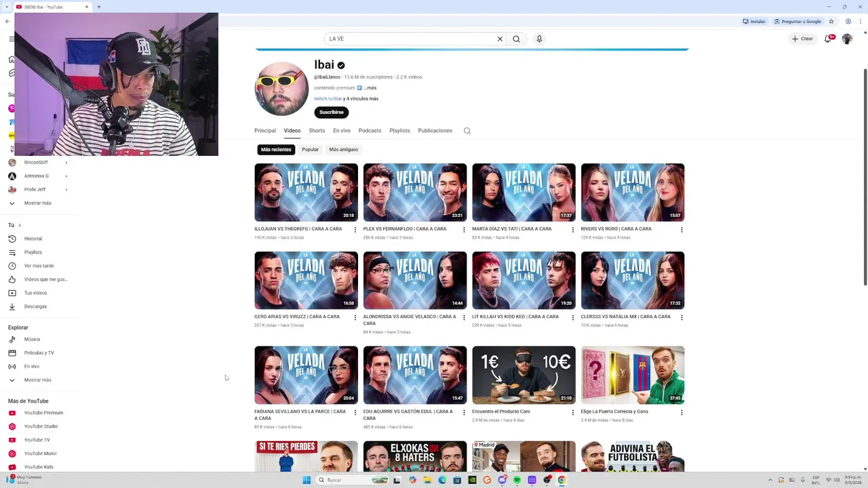The height and width of the screenshot is (488, 868).
Task: Open YouTube Studio link
Action: click(x=41, y=426)
